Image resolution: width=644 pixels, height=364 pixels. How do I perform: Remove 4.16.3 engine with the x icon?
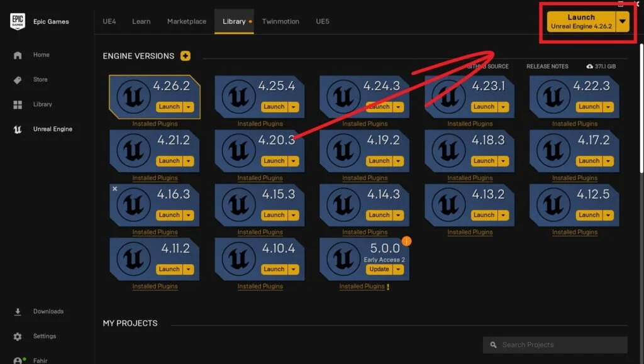coord(115,189)
